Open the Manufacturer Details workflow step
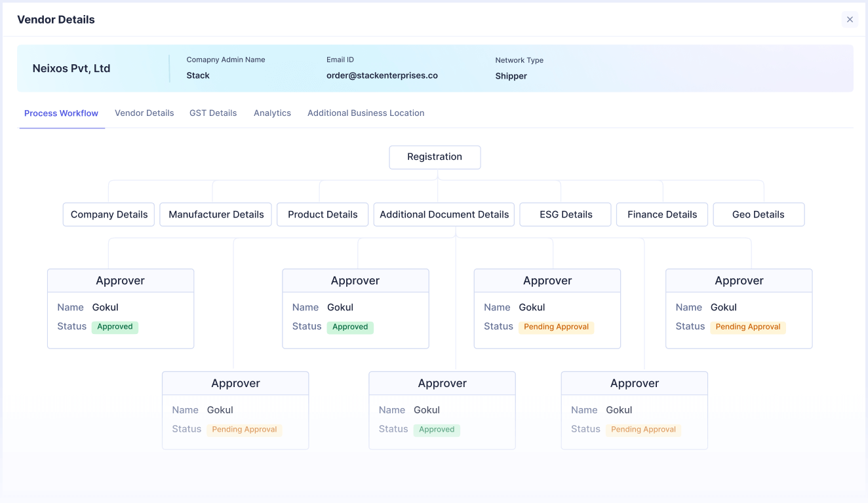Screen dimensions: 868x503 [215, 214]
